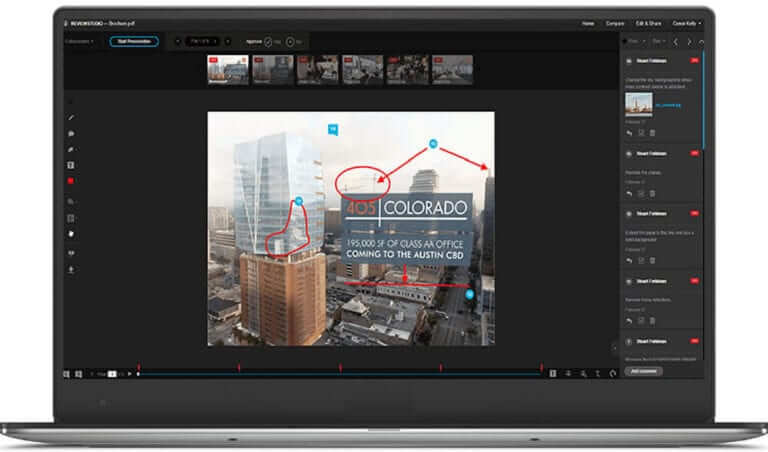Viewport: 768px width, 452px height.
Task: Delete the first comment using trash icon
Action: click(652, 133)
